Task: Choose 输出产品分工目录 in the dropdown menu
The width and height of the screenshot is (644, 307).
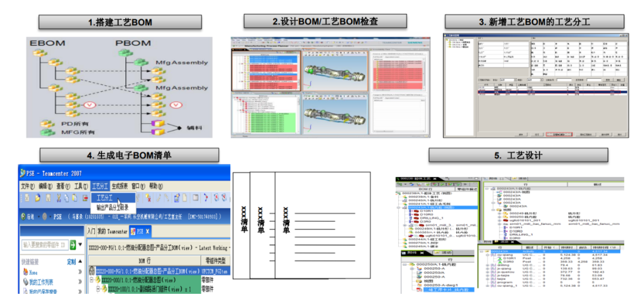Action: pos(113,206)
